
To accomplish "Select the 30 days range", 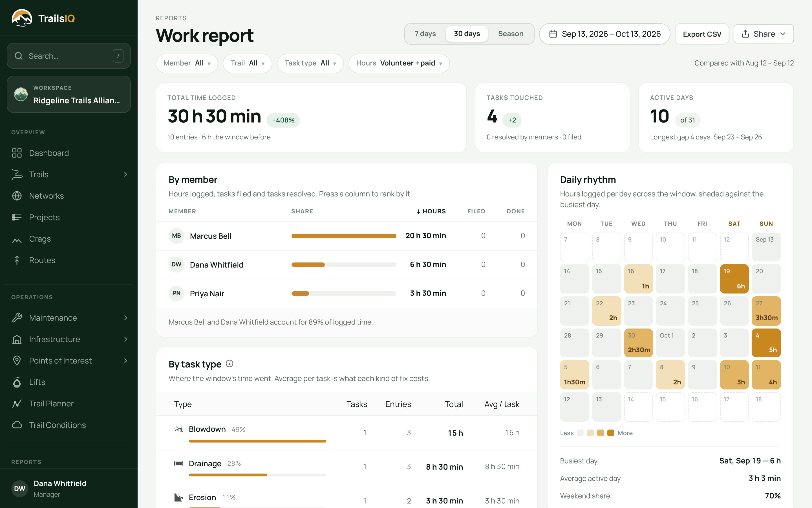I will click(x=467, y=34).
